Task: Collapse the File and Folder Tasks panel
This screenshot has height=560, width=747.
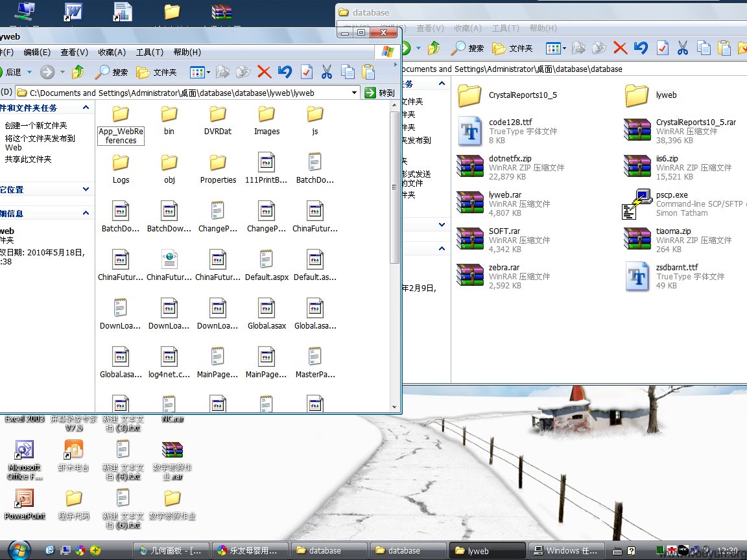Action: tap(86, 108)
